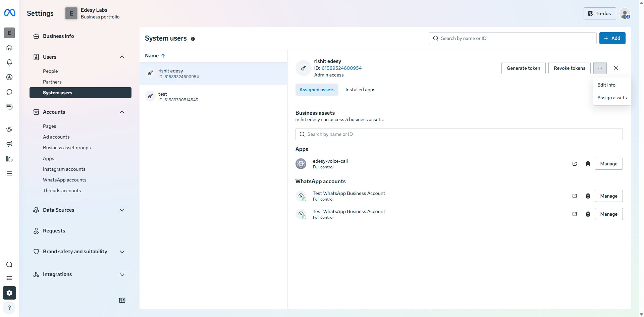This screenshot has height=317, width=644.
Task: Open Pages under Accounts
Action: (x=50, y=126)
